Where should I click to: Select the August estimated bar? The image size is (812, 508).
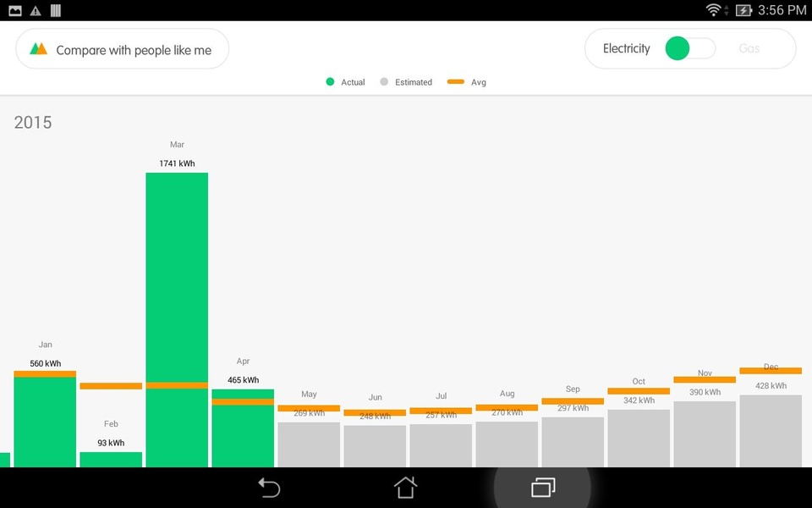[x=507, y=444]
